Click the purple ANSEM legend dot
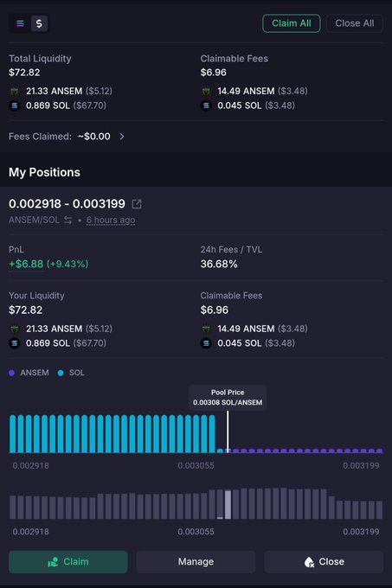This screenshot has height=588, width=392. [11, 373]
